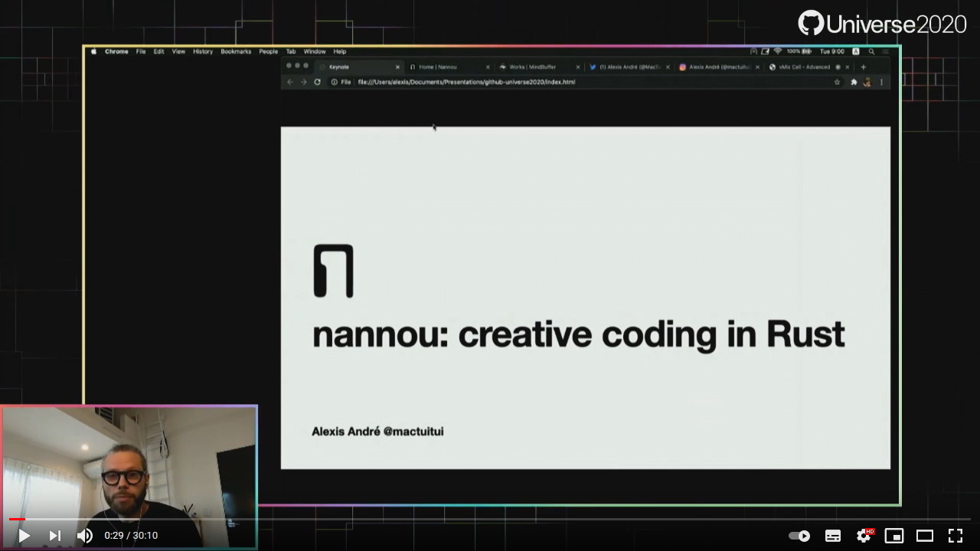This screenshot has height=551, width=980.
Task: Toggle the autoplay switch
Action: pos(799,536)
